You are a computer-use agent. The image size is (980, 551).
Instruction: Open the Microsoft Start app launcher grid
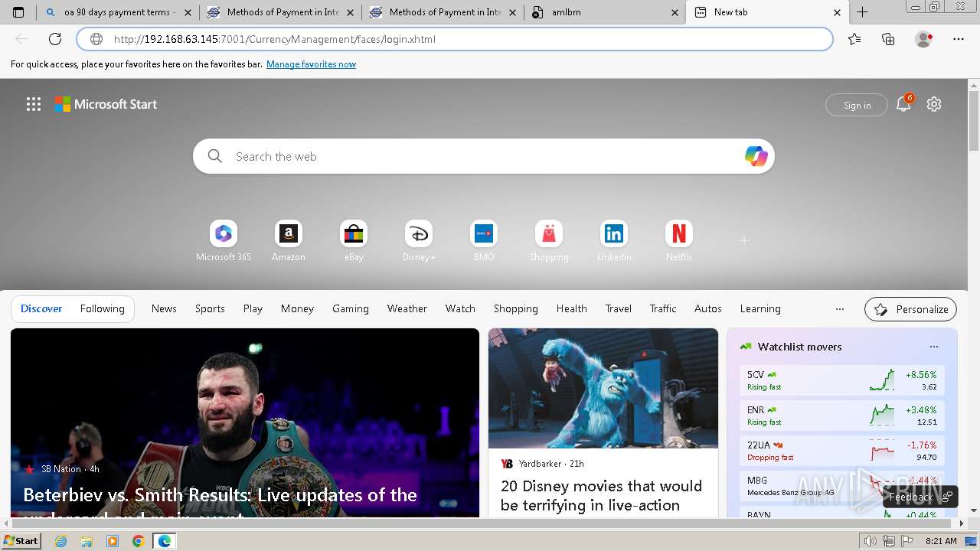[34, 105]
